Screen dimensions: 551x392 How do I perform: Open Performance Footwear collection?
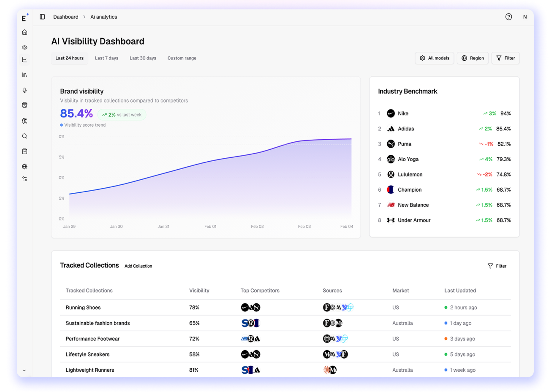(285, 339)
